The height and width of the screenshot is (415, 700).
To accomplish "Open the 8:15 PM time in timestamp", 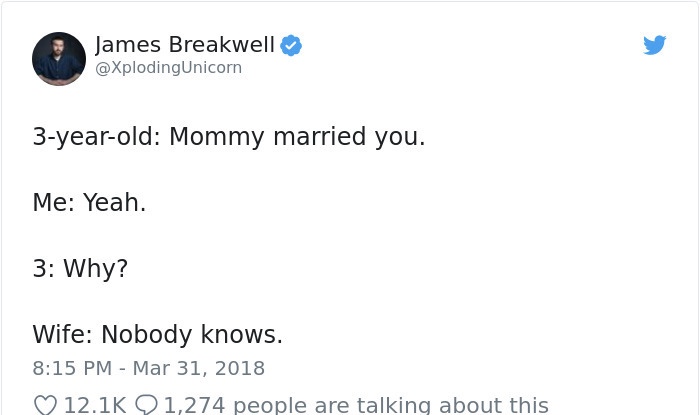I will click(x=72, y=369).
